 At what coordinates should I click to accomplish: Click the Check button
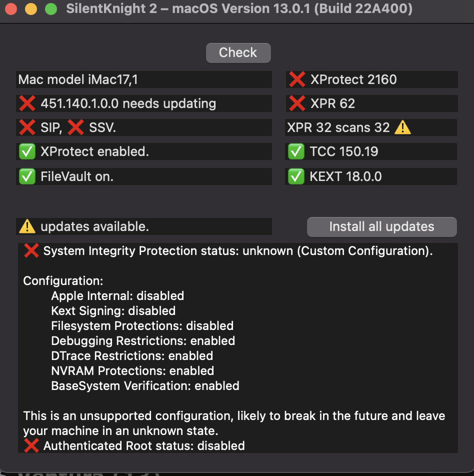pos(238,53)
